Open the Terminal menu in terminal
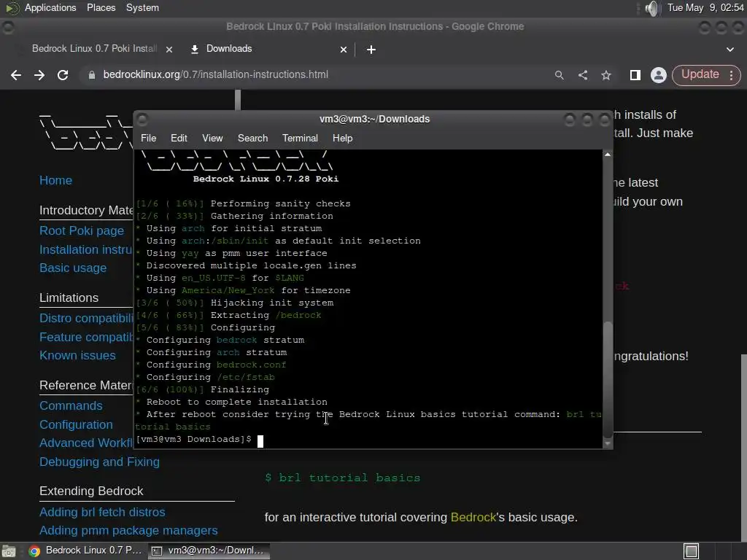The width and height of the screenshot is (747, 560). (300, 138)
